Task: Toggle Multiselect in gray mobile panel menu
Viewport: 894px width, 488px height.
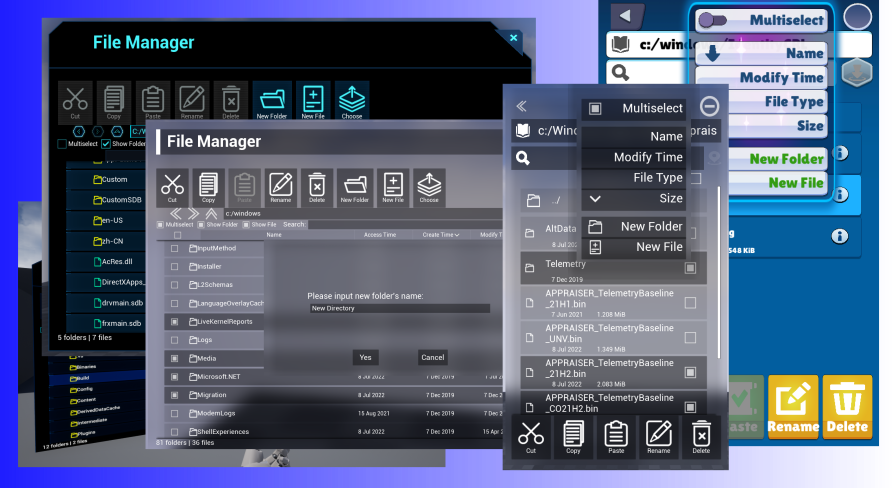Action: (x=595, y=108)
